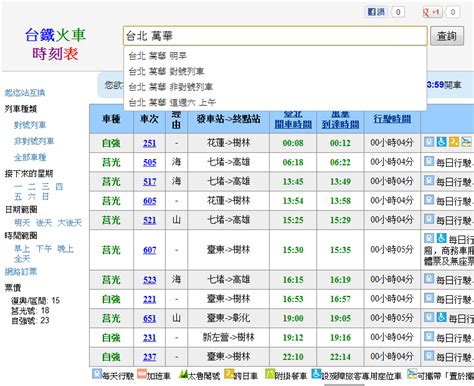Screen dimensions: 474x386
Task: Select suggestion 台北 萬華 這週六 上午
Action: click(275, 102)
